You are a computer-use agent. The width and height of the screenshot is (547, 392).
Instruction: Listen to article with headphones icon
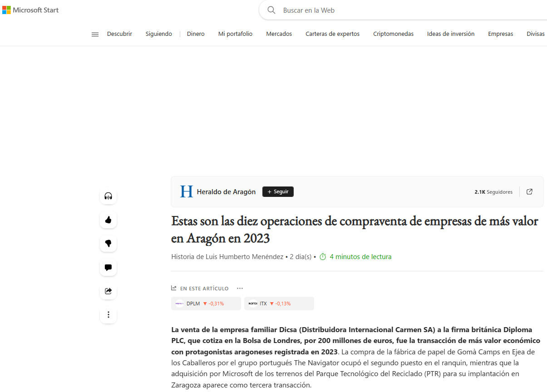pyautogui.click(x=108, y=196)
